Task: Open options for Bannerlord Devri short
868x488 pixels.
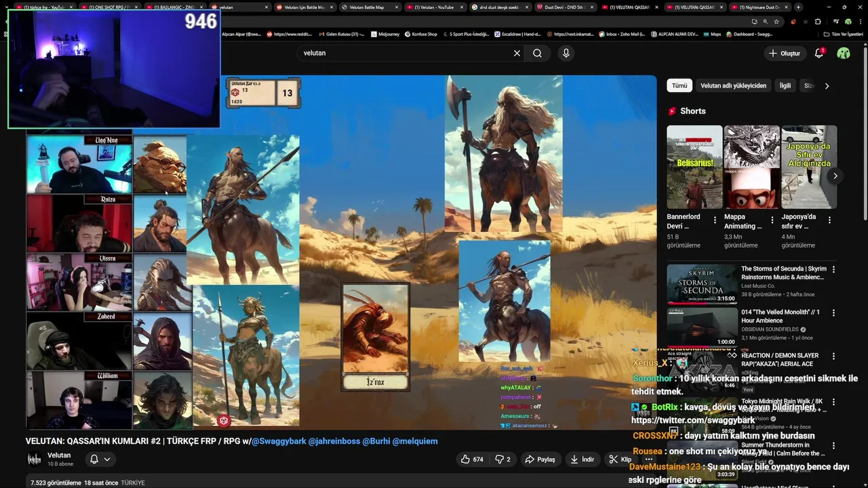Action: click(715, 220)
